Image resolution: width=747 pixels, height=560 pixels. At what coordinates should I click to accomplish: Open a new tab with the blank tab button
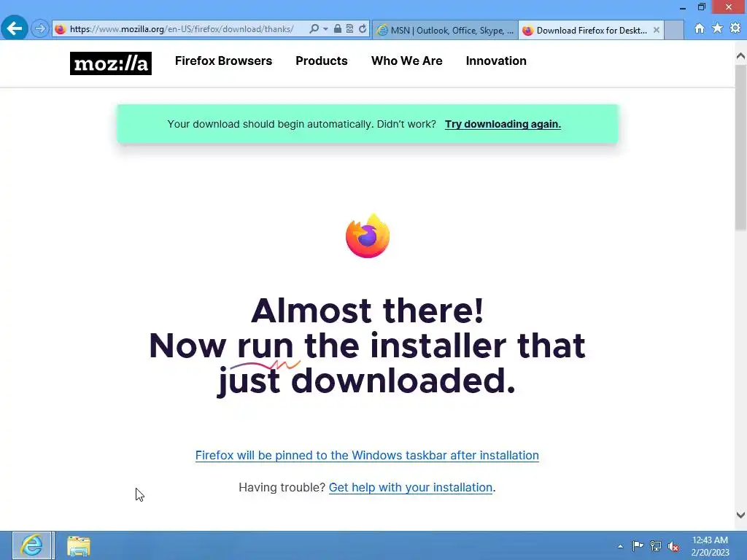(674, 30)
